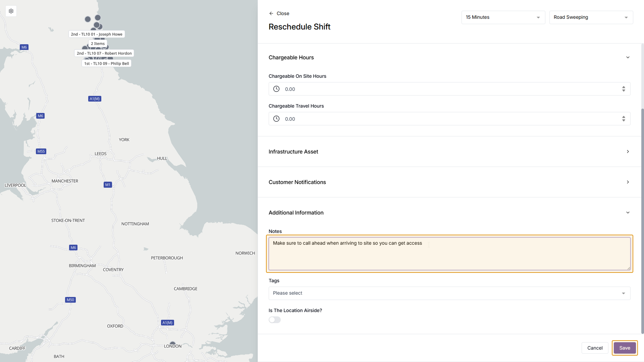Click into the Notes text area
The height and width of the screenshot is (362, 644).
(x=449, y=254)
